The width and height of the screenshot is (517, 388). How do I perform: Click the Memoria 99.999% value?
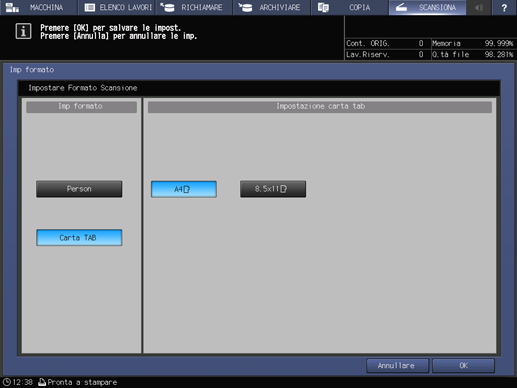[499, 44]
